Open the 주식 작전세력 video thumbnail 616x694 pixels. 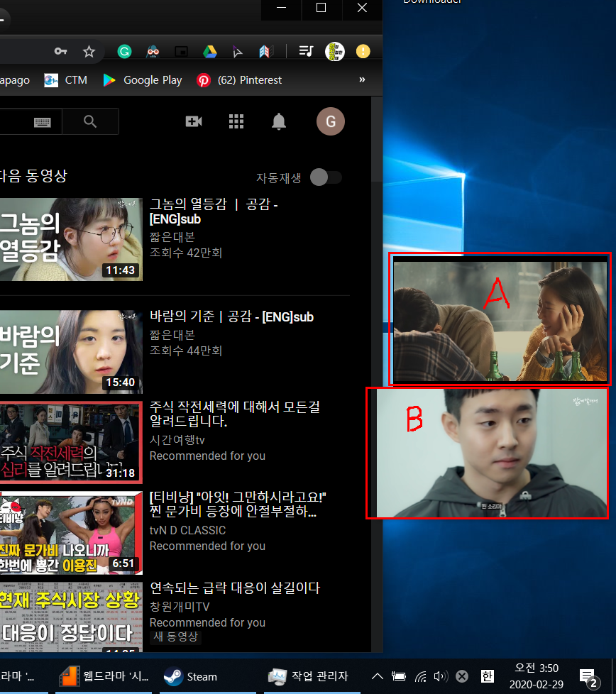[71, 442]
